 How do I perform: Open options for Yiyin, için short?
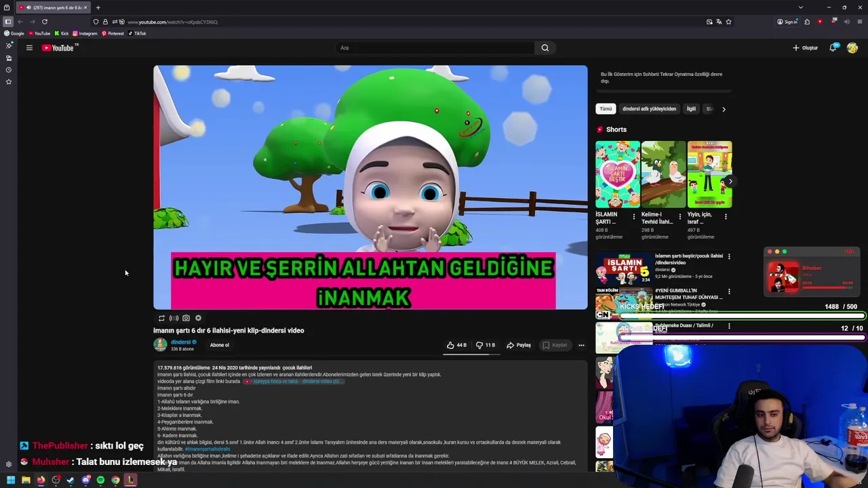point(726,217)
